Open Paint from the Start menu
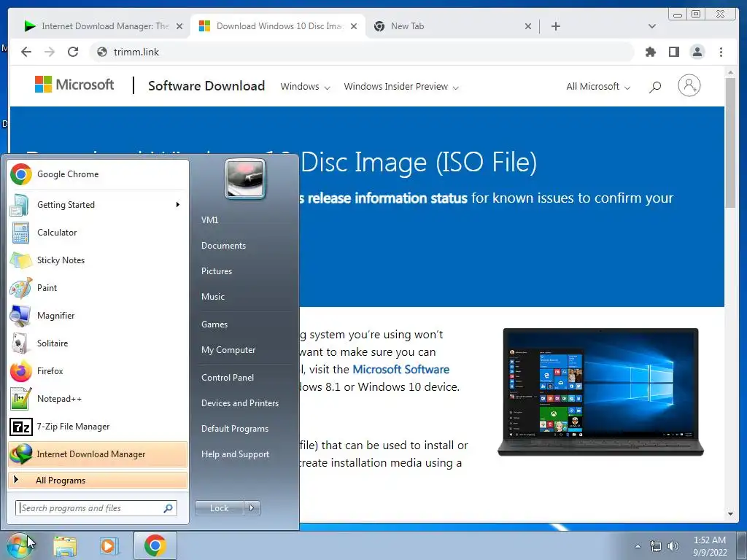The height and width of the screenshot is (560, 747). tap(98, 287)
